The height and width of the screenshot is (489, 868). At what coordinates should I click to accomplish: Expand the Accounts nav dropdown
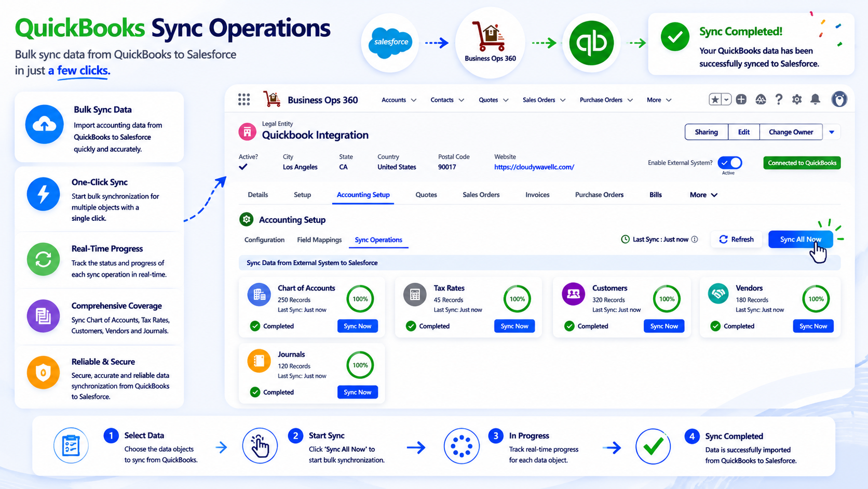point(414,100)
